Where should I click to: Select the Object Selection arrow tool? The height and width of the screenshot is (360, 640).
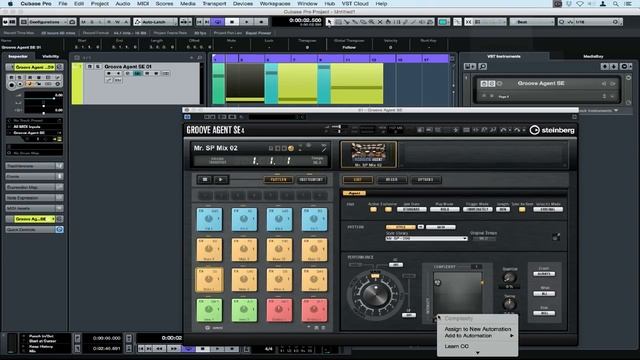pos(329,22)
